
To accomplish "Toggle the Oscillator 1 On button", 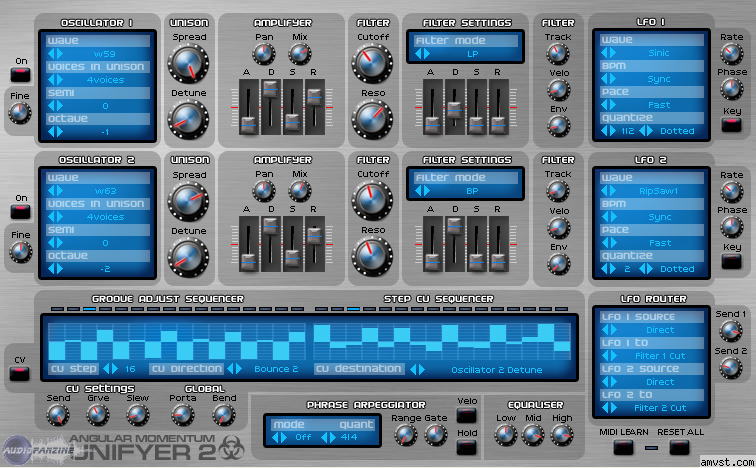I will [x=21, y=73].
